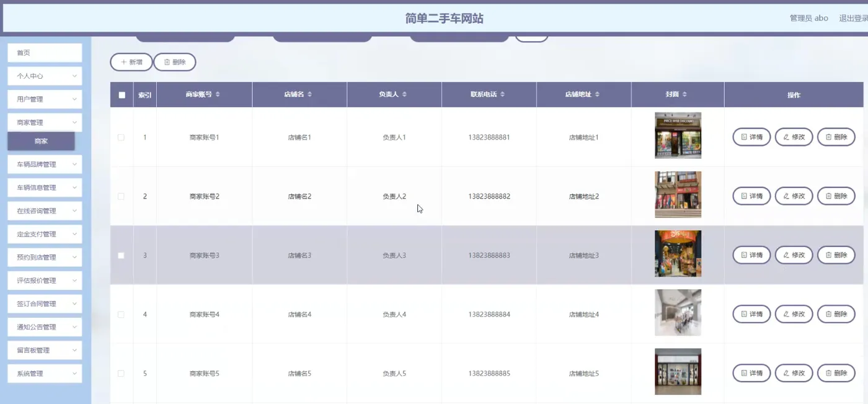This screenshot has height=404, width=868.
Task: Click phone number 13823888881
Action: 489,137
